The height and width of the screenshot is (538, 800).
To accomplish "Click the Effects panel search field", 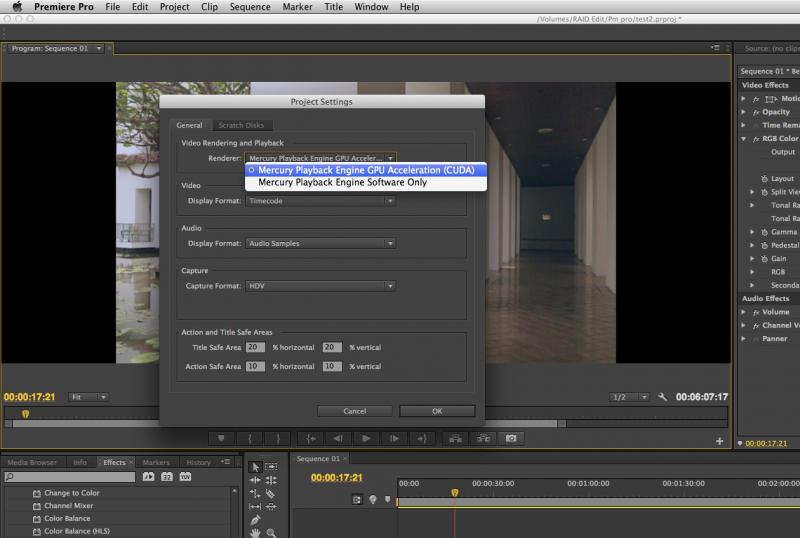I will tap(70, 477).
